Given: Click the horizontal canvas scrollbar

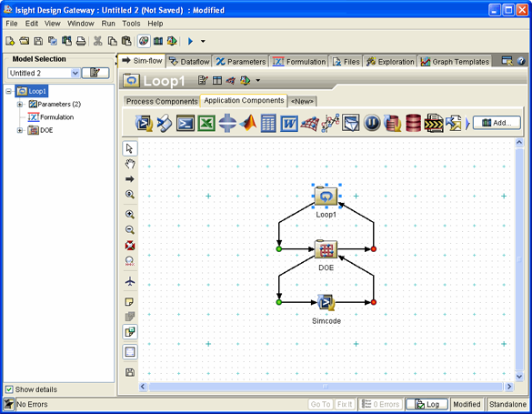Looking at the screenshot, I should [x=326, y=387].
